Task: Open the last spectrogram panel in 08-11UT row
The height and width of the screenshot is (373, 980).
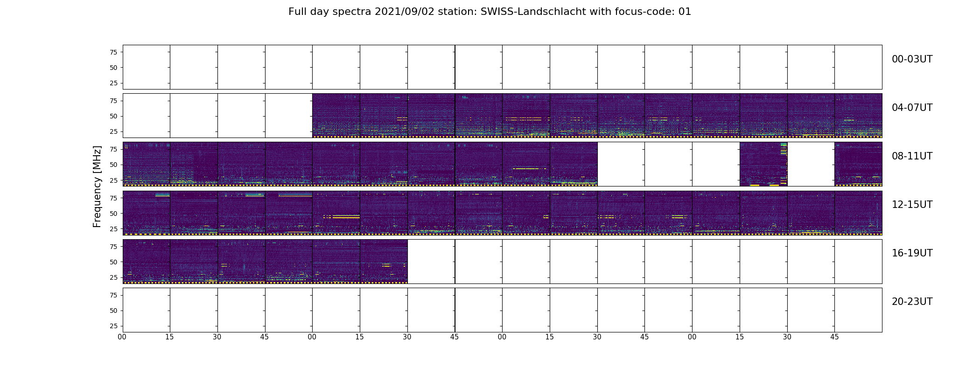Action: tap(858, 164)
